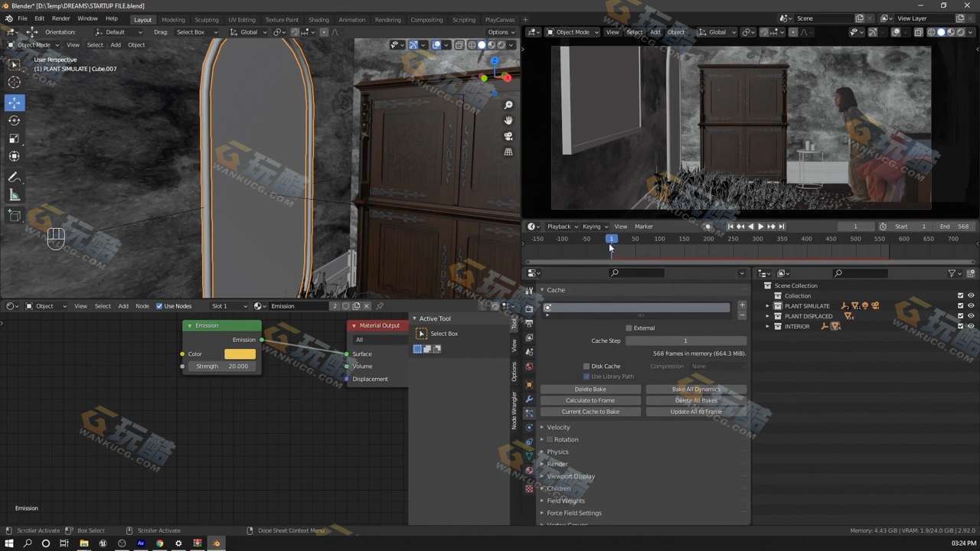
Task: Uncheck the Collection row exclude checkbox
Action: coord(961,296)
